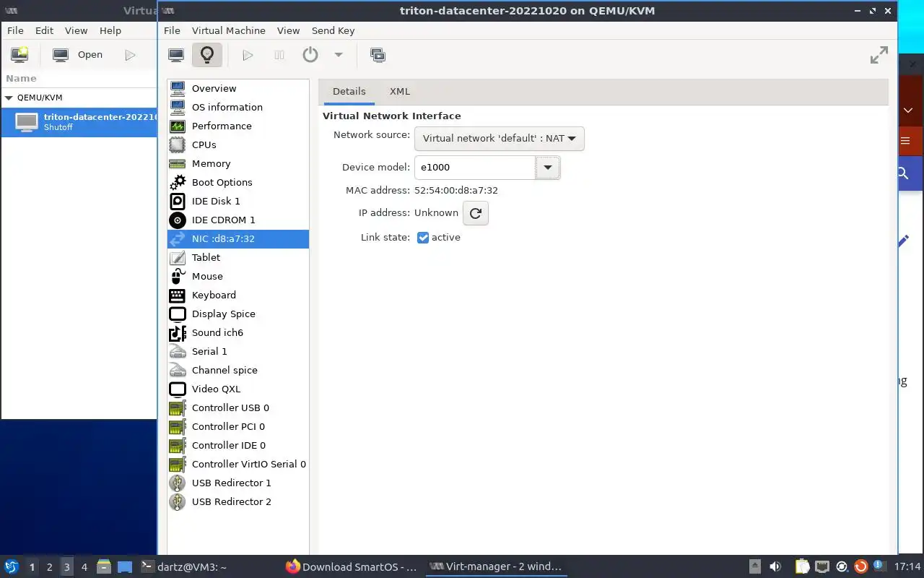
Task: Refresh the IP address
Action: coord(476,213)
